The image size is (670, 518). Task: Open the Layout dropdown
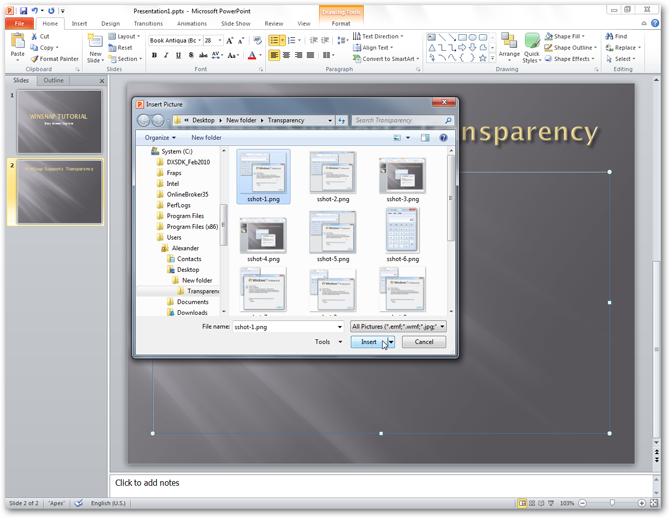tap(124, 36)
